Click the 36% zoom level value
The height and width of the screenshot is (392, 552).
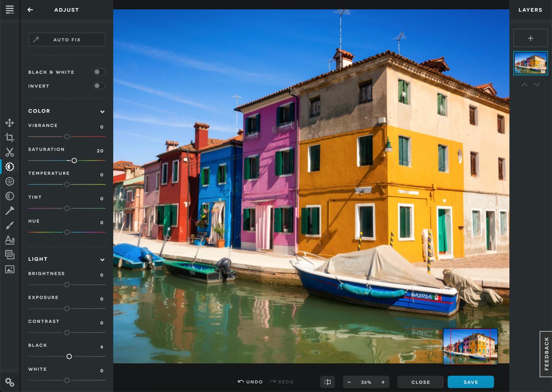coord(366,382)
